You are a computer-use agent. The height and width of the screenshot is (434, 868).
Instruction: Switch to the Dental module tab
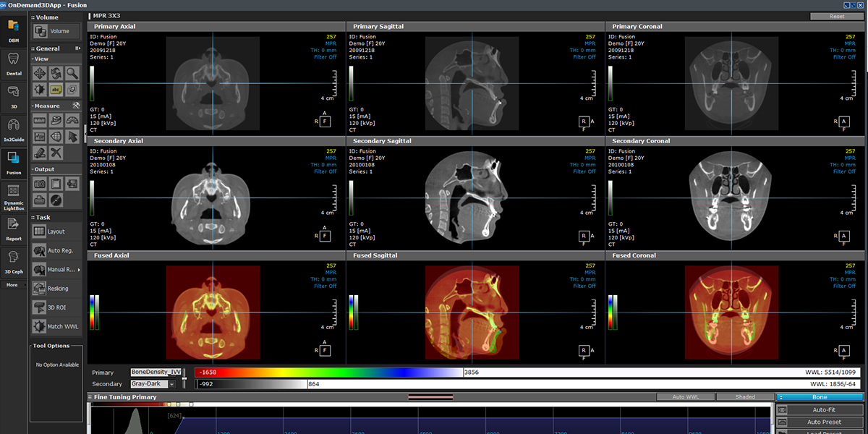click(x=14, y=63)
